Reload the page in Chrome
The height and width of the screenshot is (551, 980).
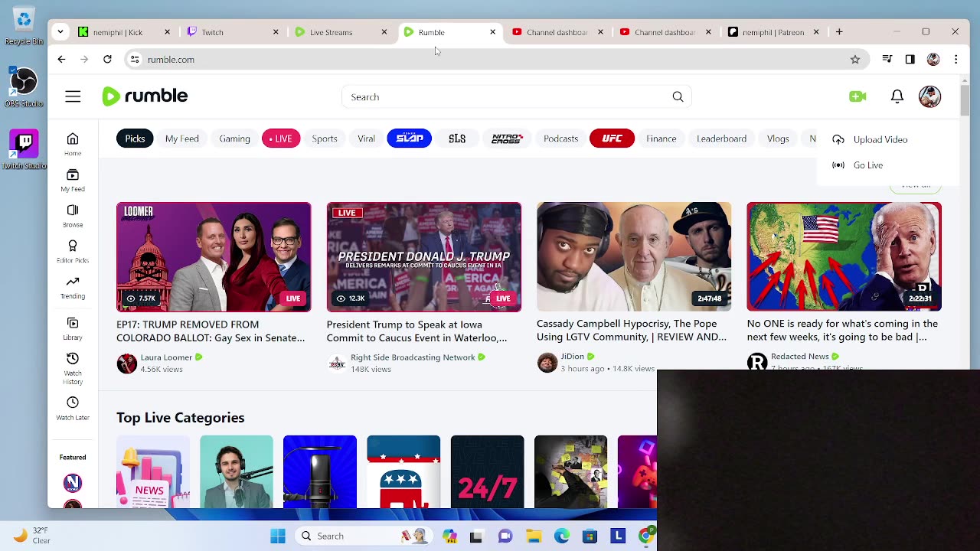[107, 59]
